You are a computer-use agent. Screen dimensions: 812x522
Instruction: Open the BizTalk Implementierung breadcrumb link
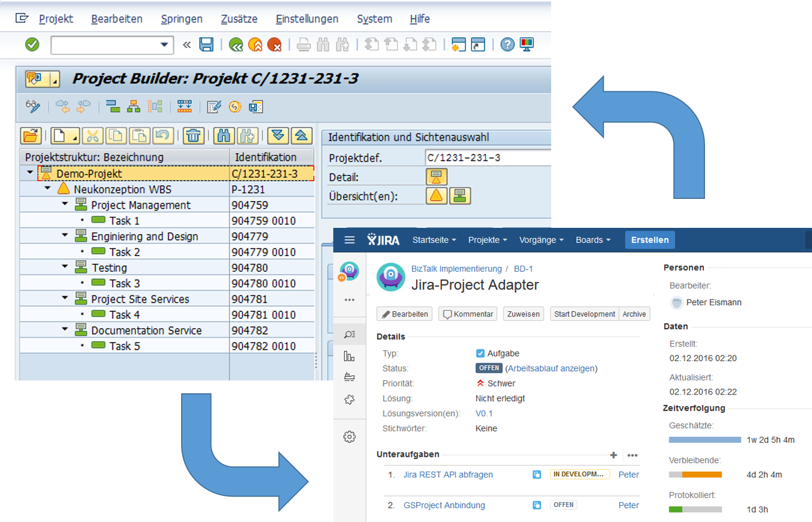[x=456, y=269]
